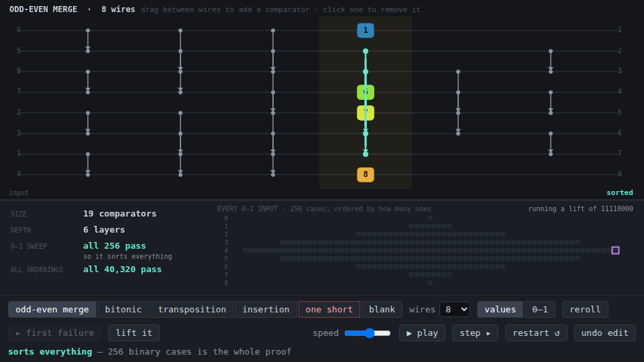Screen dimensions: 644x362
Task: Select the insertion network preset
Action: pos(266,310)
